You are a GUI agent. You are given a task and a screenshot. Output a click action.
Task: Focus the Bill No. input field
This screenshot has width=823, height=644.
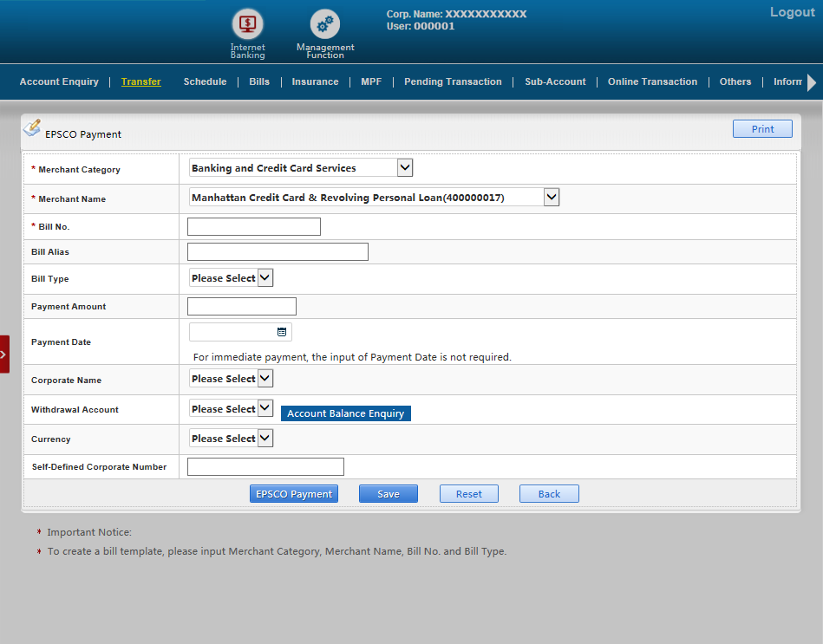pos(254,227)
